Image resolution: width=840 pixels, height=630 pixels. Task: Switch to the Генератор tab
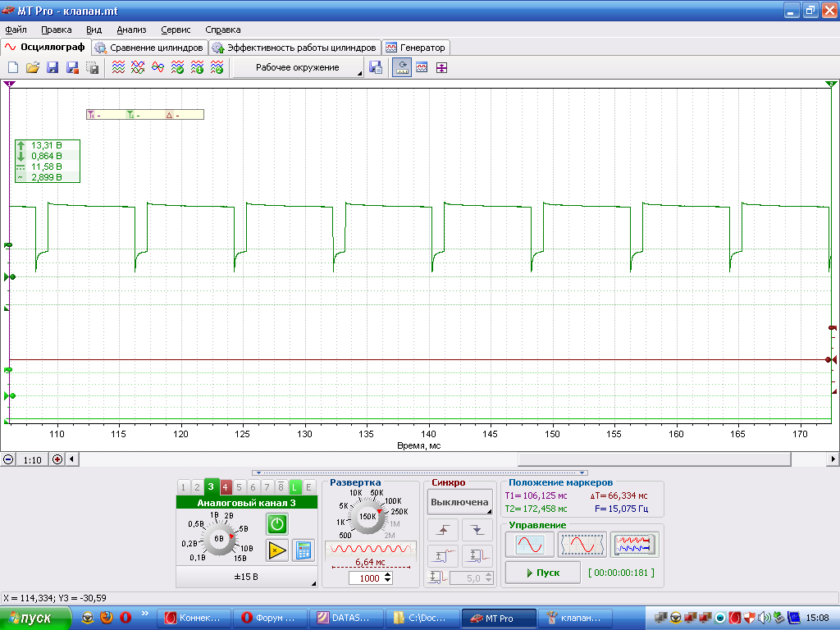click(x=416, y=47)
